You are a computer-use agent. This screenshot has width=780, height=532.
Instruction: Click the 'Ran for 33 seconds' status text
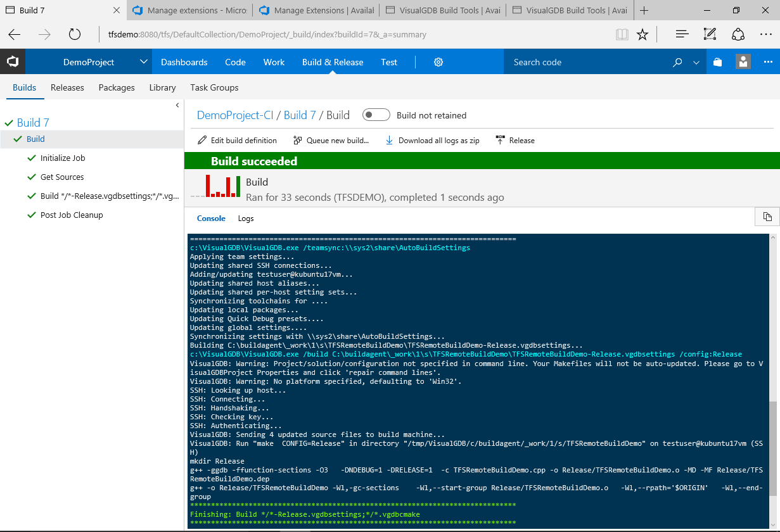click(375, 198)
